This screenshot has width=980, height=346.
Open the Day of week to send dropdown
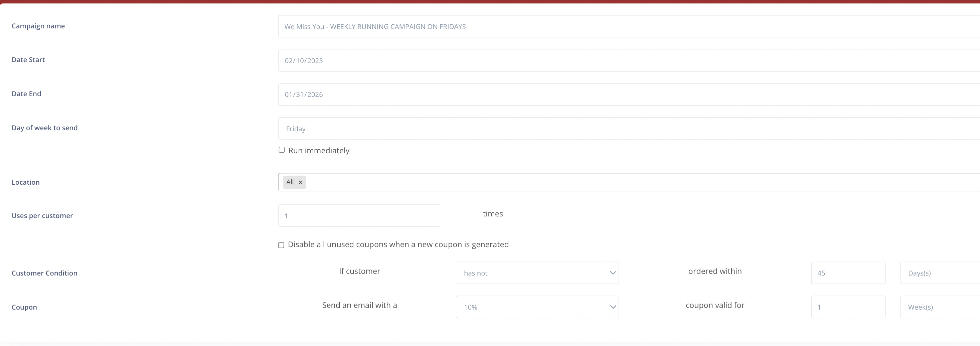(x=628, y=129)
